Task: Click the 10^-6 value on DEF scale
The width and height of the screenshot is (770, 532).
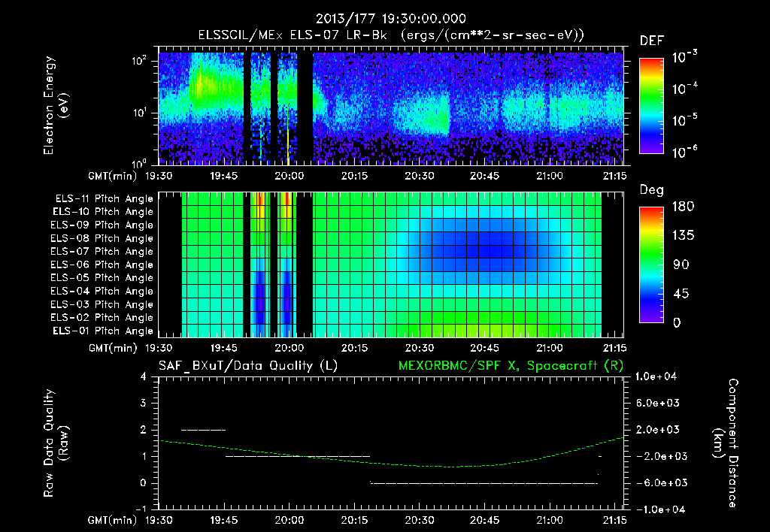Action: click(x=684, y=152)
